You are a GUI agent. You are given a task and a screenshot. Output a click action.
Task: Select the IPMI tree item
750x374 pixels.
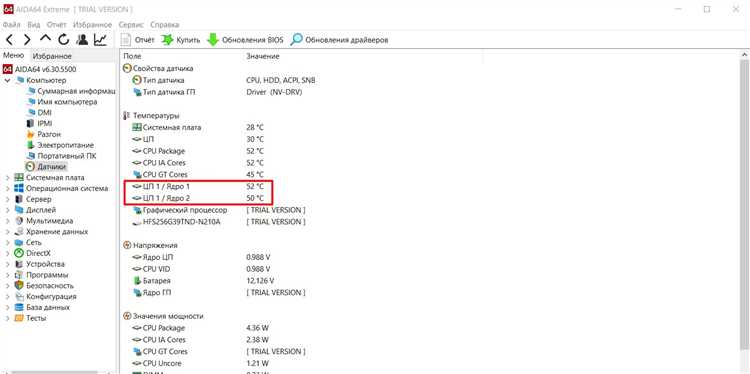pos(39,123)
